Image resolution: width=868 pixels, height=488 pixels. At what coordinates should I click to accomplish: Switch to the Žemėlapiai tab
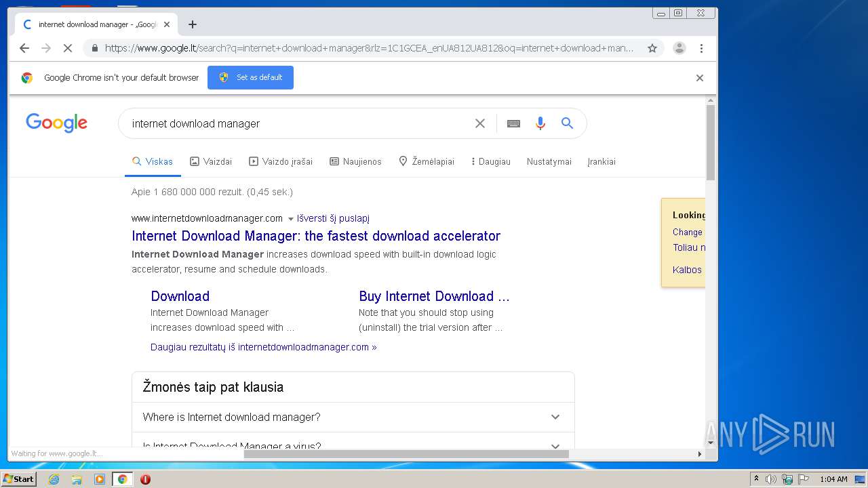click(427, 161)
